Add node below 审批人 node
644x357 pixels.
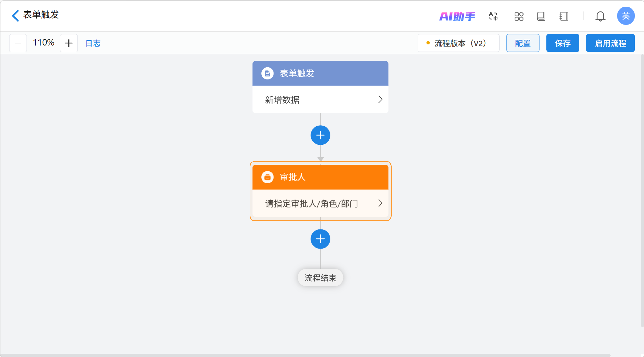click(x=320, y=239)
